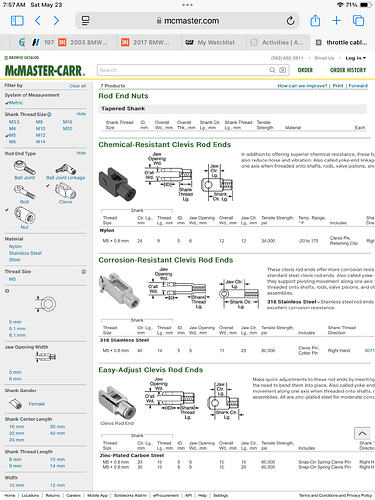Tap the mcmaster.com address bar
The width and height of the screenshot is (375, 500).
[x=187, y=21]
